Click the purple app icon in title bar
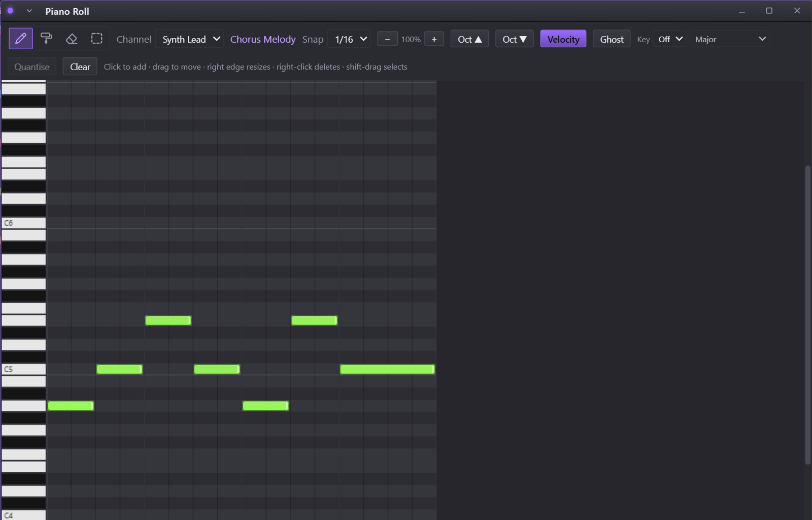Screen dimensions: 812x520 pos(10,11)
